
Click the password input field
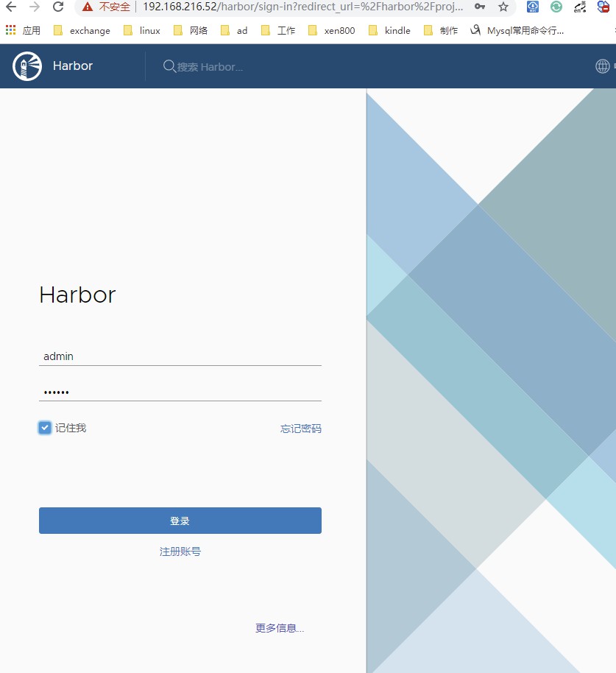click(x=180, y=392)
